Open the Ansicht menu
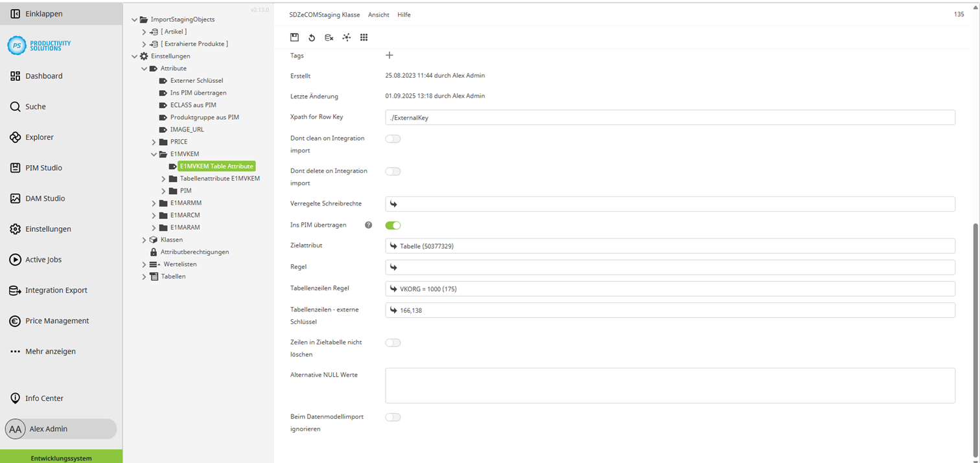Viewport: 980px width, 463px height. point(379,14)
